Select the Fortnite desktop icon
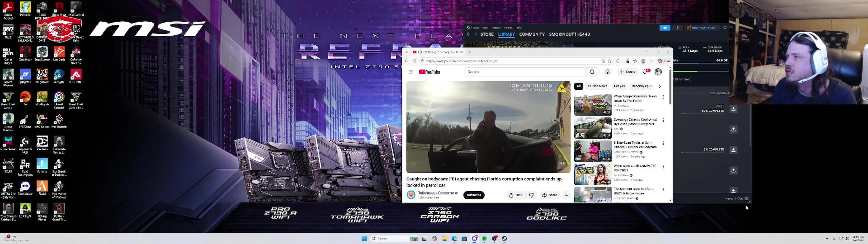The height and width of the screenshot is (244, 868). [x=42, y=166]
